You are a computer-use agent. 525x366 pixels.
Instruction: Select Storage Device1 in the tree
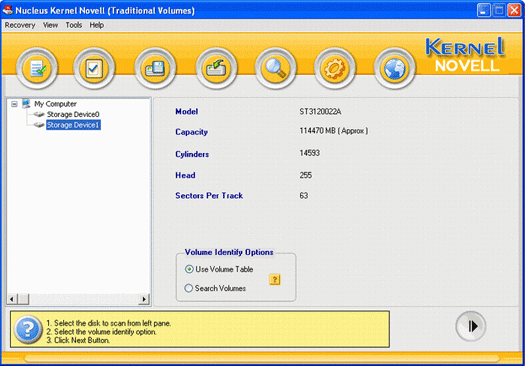[73, 125]
